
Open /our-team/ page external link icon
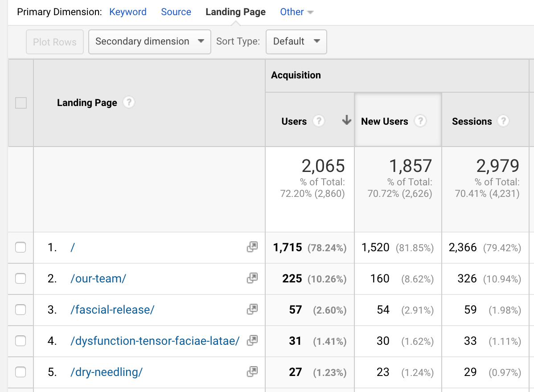coord(252,278)
